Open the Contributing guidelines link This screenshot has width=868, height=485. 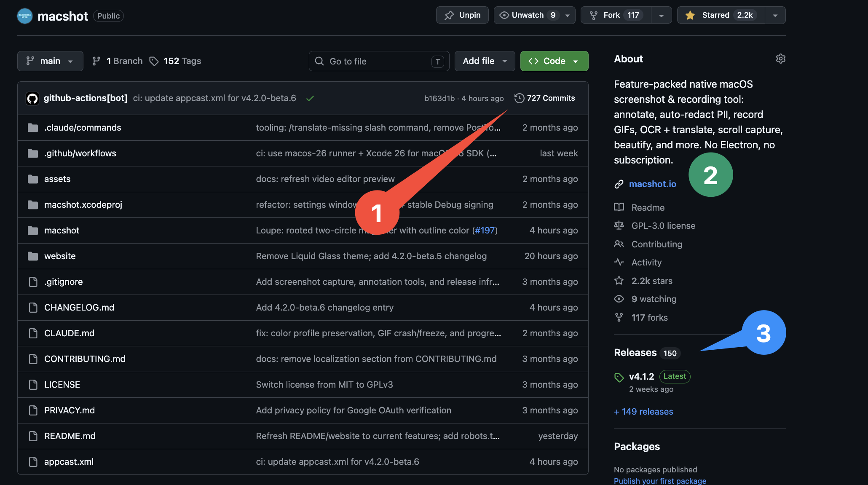point(656,244)
